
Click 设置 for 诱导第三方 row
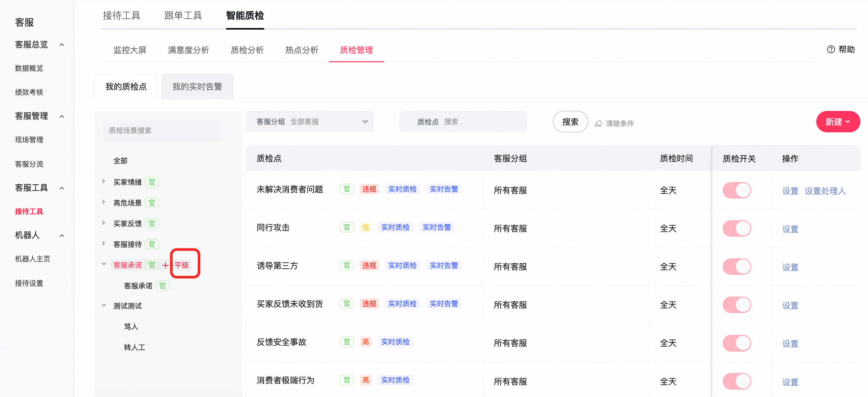(790, 267)
